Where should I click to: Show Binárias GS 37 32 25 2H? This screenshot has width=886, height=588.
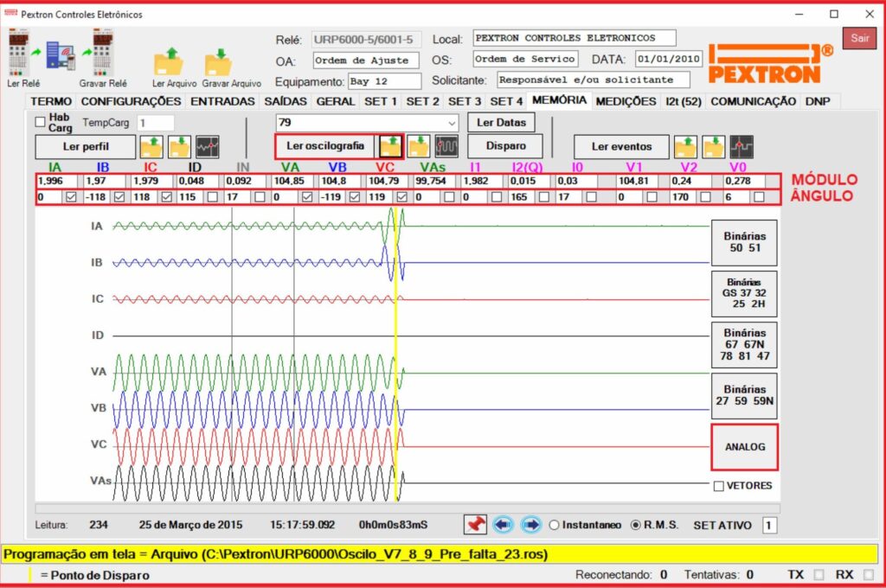coord(744,293)
